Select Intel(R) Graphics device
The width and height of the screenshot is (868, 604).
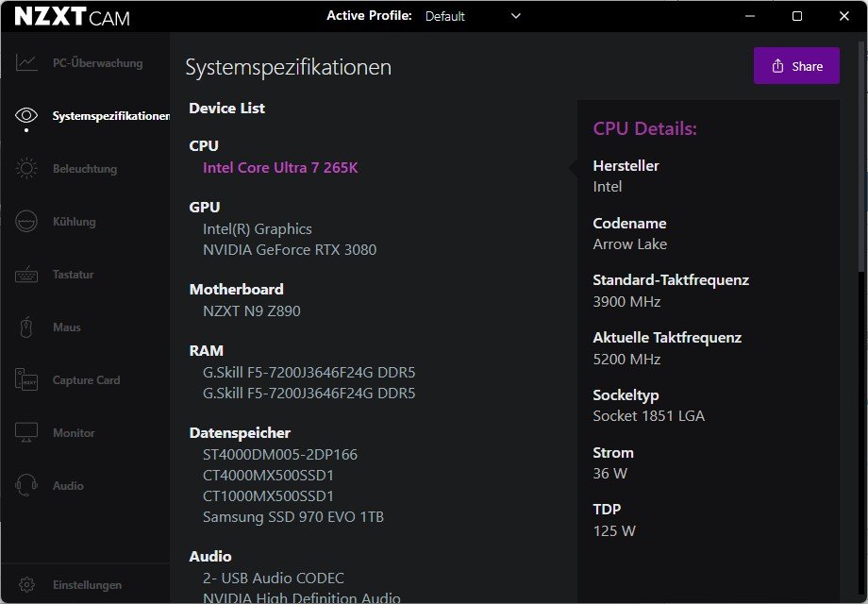[258, 229]
